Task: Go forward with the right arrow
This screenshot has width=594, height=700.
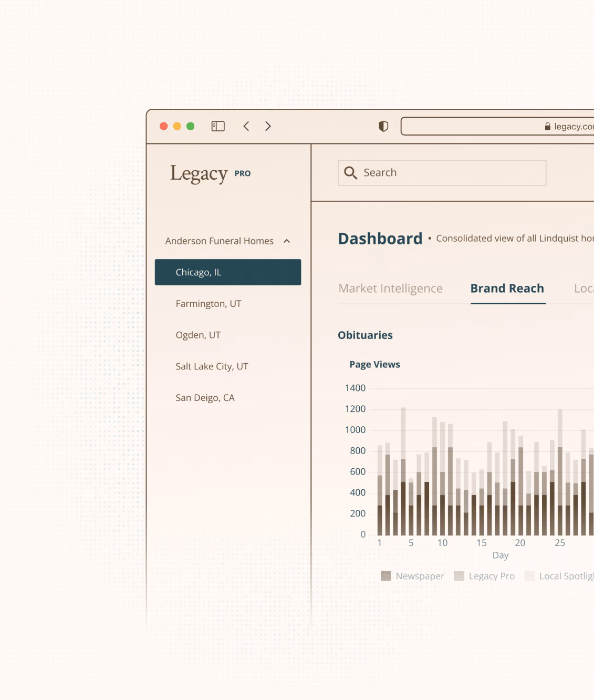Action: [x=268, y=126]
